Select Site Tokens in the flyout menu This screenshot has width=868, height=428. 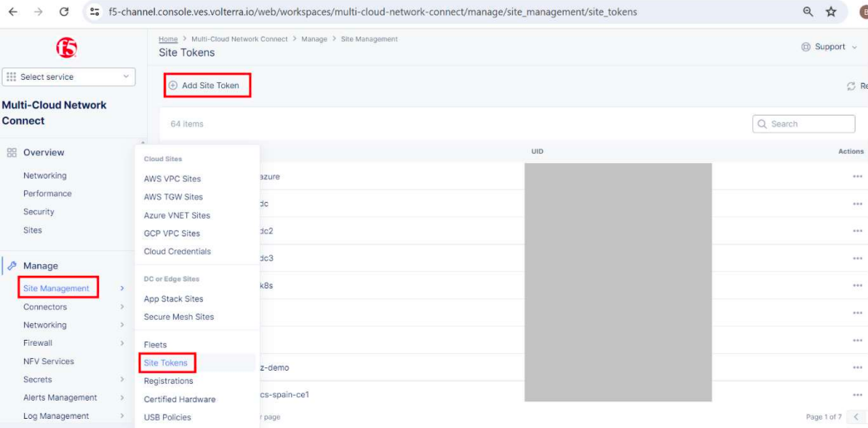(x=166, y=363)
